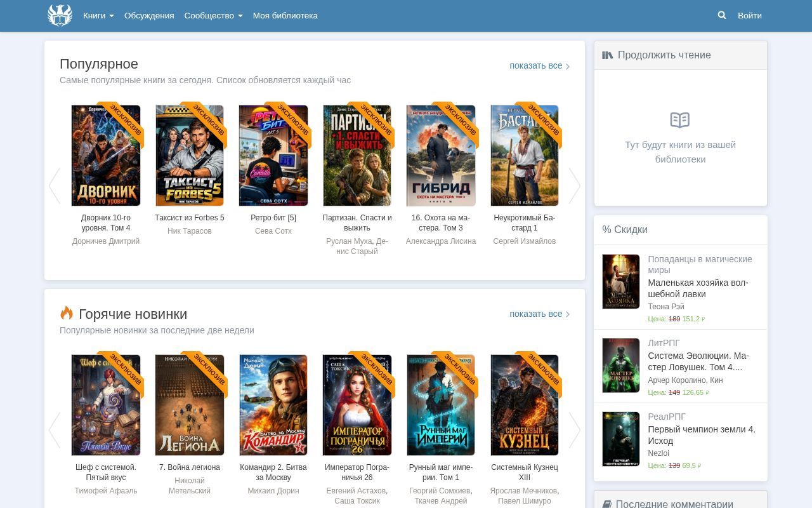
Task: Open author Евгений Астахов
Action: (356, 491)
